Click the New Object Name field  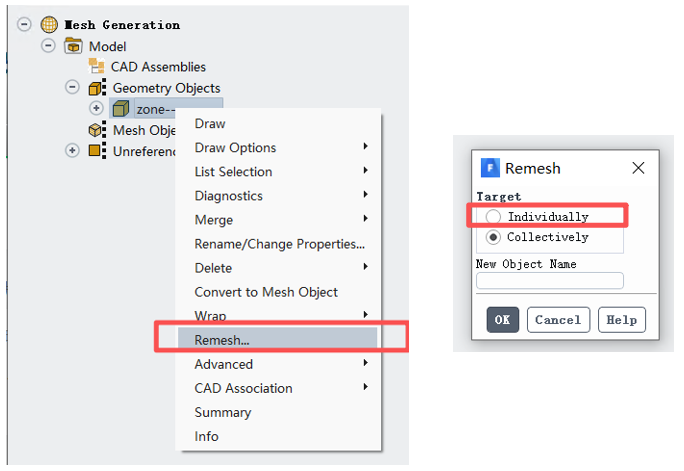tap(550, 280)
